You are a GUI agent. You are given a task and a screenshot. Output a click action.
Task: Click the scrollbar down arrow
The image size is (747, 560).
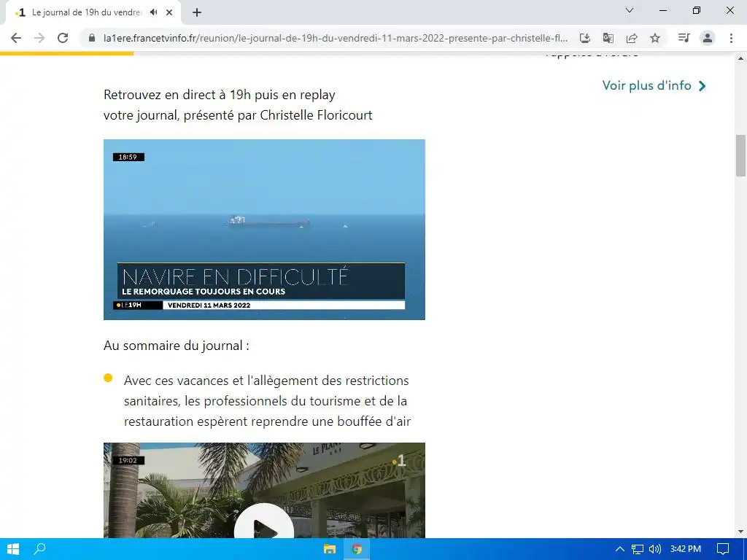pyautogui.click(x=740, y=532)
